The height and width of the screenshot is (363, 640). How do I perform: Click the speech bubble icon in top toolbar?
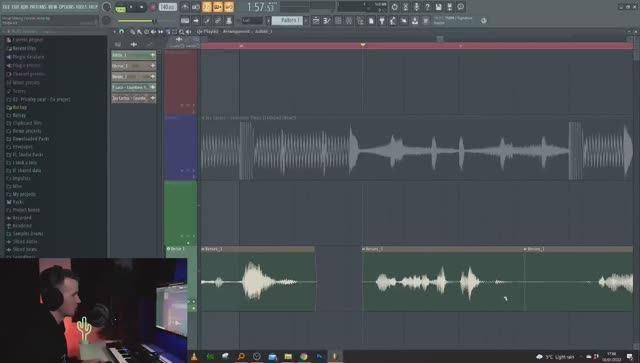[x=460, y=7]
